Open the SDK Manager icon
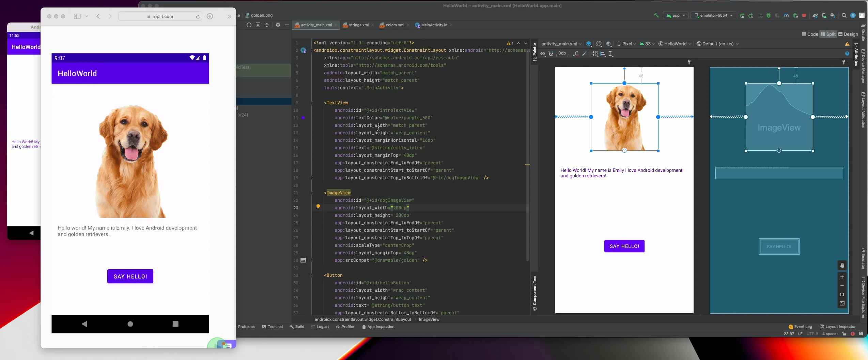Screen dimensions: 868x360 pyautogui.click(x=833, y=15)
